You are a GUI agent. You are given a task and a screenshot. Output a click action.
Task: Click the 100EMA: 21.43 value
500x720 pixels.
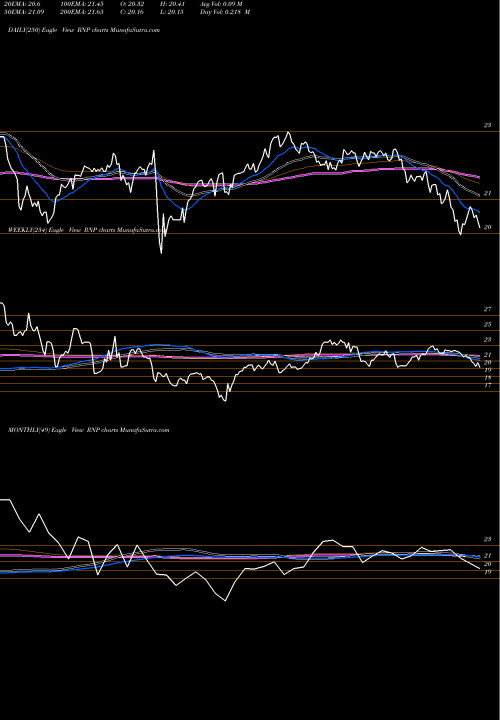point(84,4)
